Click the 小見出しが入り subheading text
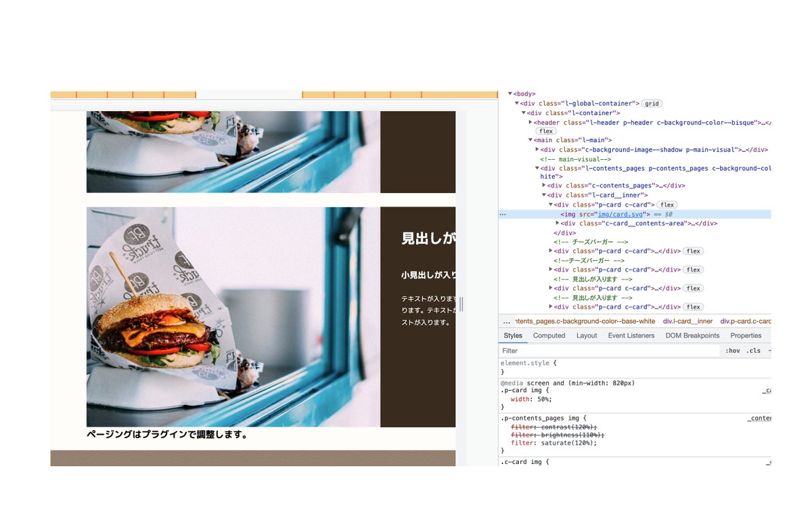 pyautogui.click(x=428, y=275)
